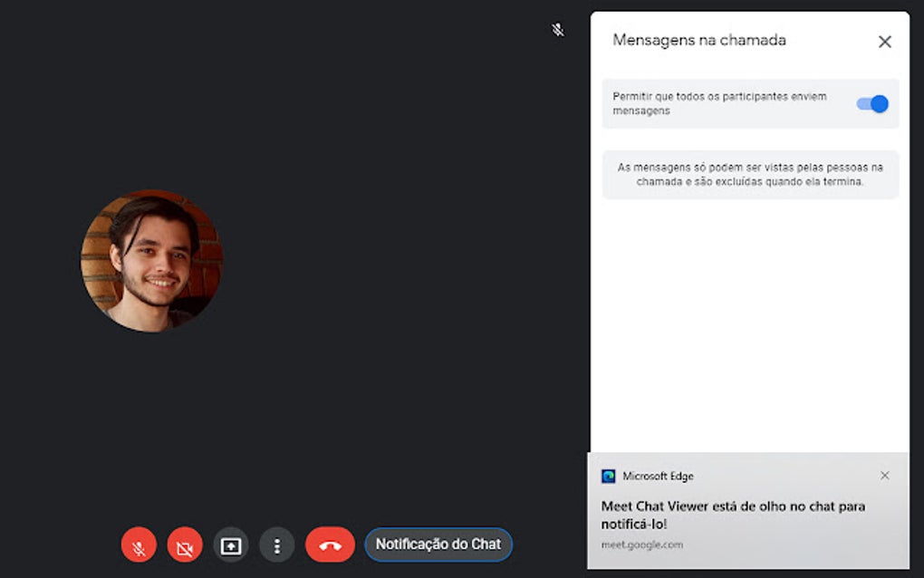The image size is (924, 578).
Task: Click the 'Notificação do Chat' button
Action: point(438,544)
